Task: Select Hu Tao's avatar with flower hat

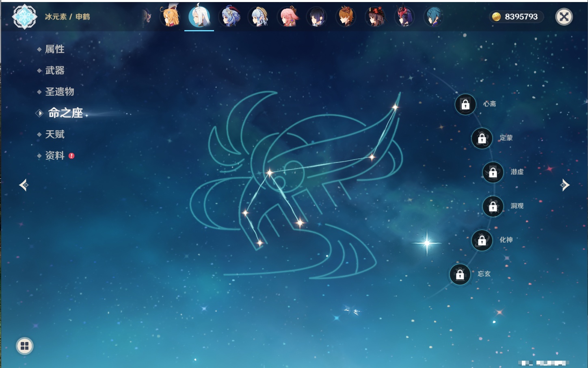Action: click(x=375, y=17)
